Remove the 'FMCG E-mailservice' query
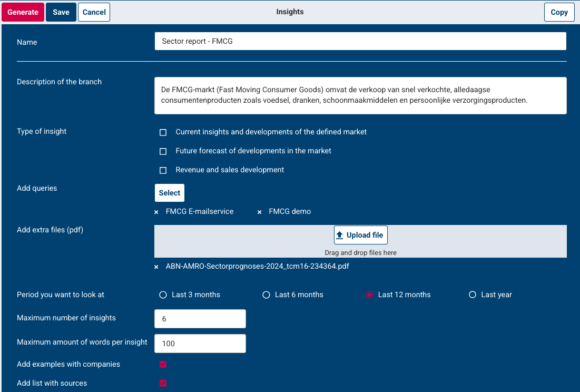Image resolution: width=580 pixels, height=392 pixels. tap(156, 212)
